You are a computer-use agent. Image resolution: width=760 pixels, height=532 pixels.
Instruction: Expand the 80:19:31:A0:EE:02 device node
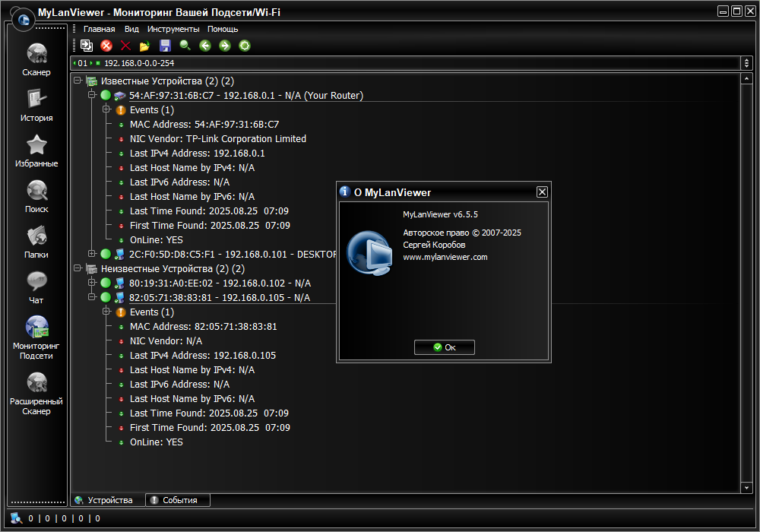tap(92, 283)
